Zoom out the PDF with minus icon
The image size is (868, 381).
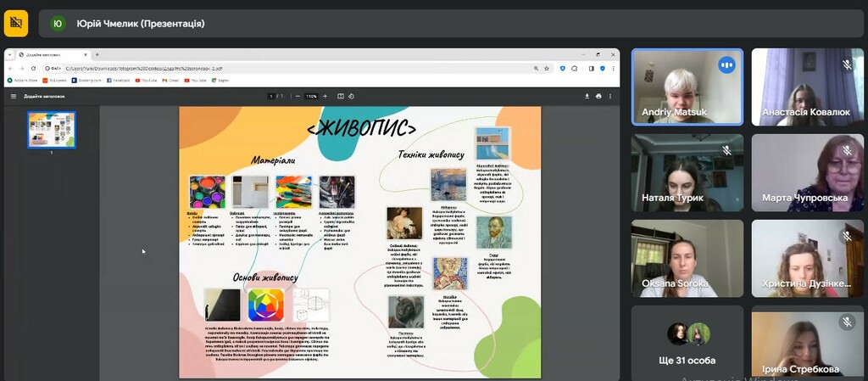coord(299,97)
